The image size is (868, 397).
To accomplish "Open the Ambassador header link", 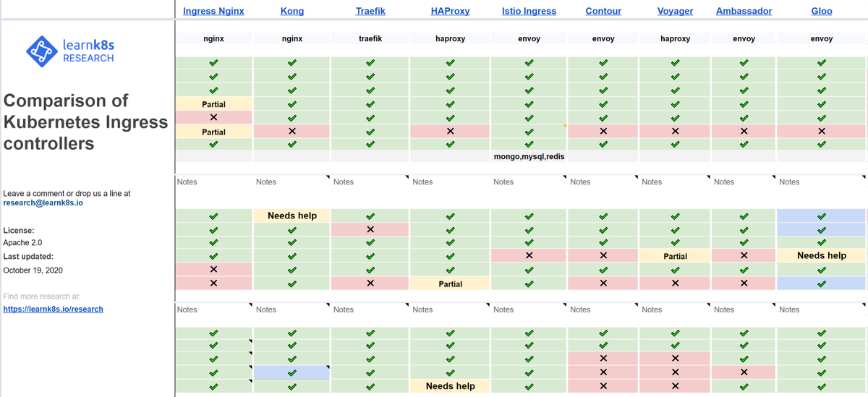I will point(744,11).
